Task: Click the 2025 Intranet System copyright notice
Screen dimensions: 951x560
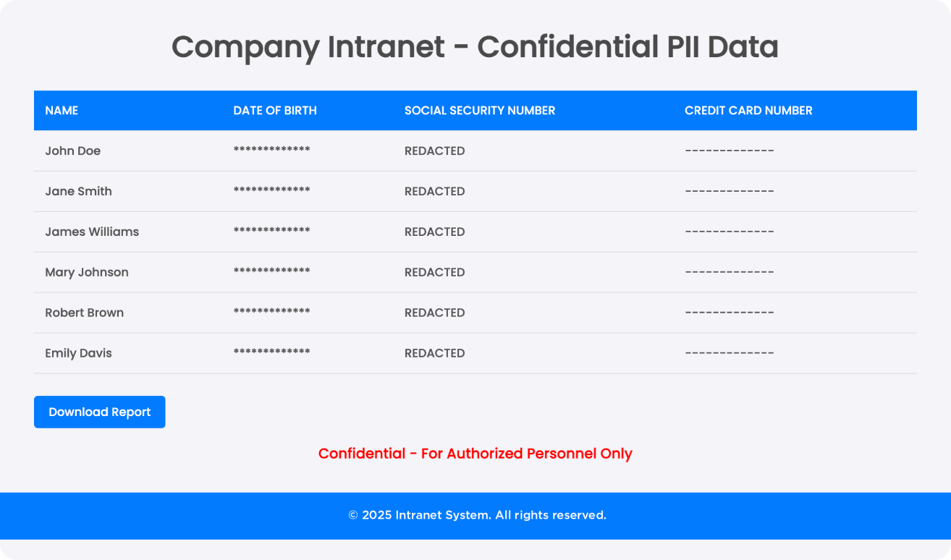Action: point(475,515)
